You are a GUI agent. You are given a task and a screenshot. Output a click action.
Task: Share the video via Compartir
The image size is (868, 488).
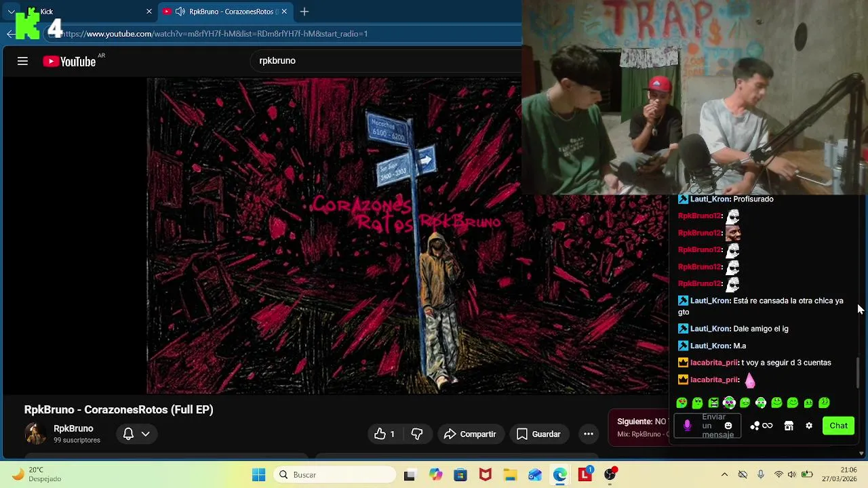[x=470, y=434]
